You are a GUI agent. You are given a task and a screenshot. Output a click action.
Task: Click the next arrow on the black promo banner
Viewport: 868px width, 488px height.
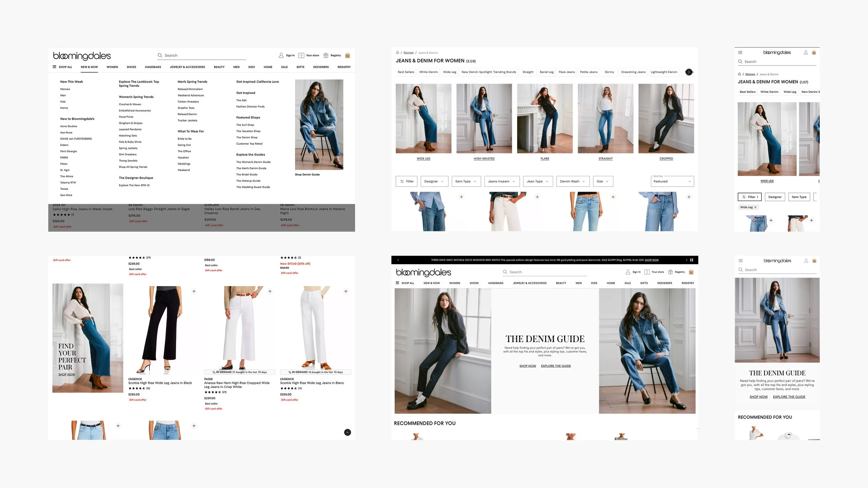point(686,260)
